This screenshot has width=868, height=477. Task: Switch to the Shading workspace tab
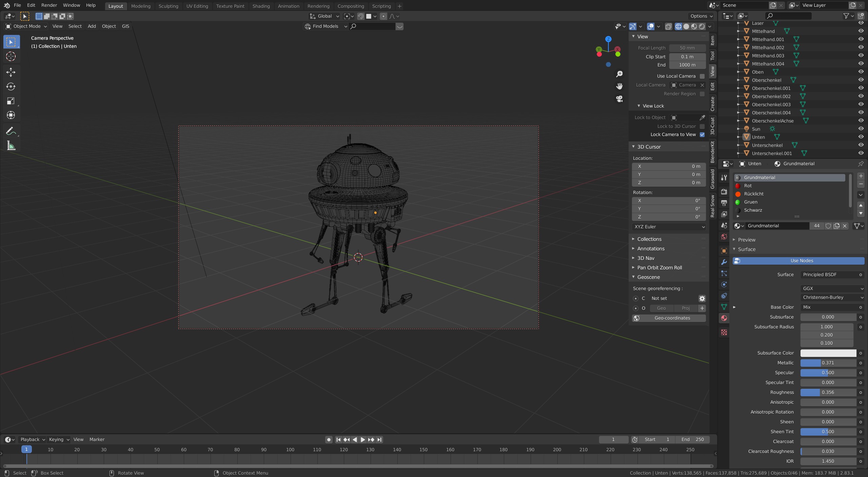coord(261,6)
